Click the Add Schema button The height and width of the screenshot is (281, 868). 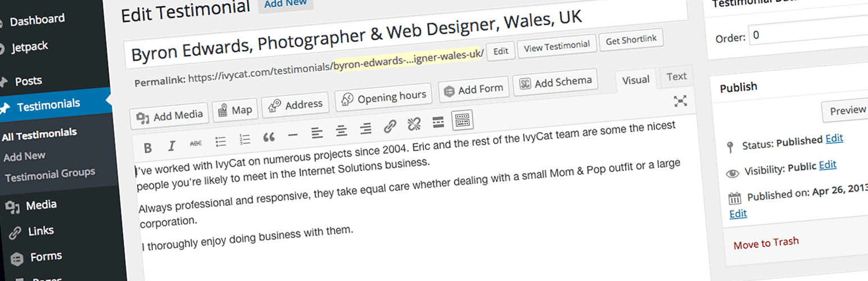point(555,83)
